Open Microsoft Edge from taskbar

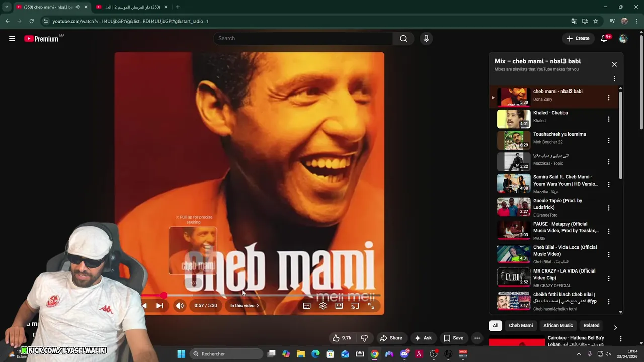[315, 354]
